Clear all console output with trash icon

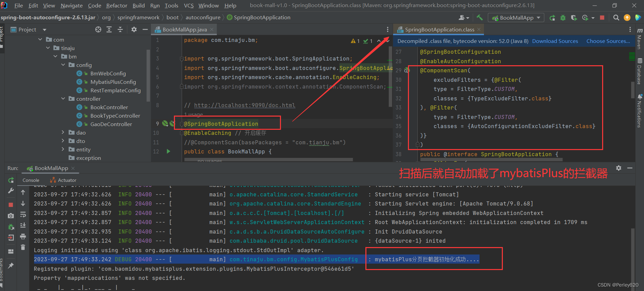coord(23,247)
